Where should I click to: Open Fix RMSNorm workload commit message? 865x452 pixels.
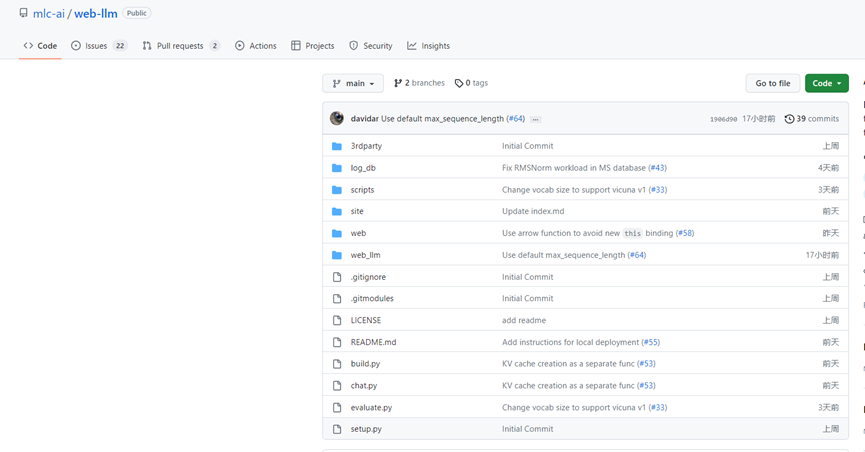(574, 168)
